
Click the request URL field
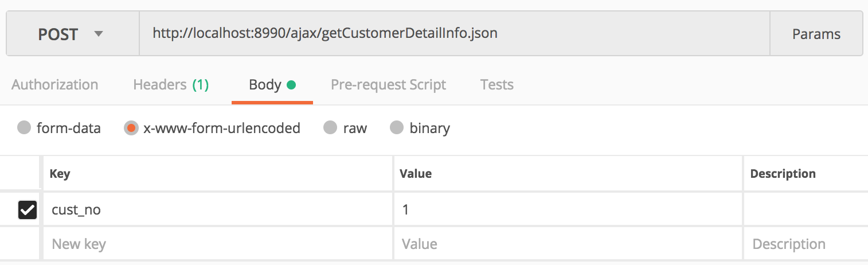(453, 34)
